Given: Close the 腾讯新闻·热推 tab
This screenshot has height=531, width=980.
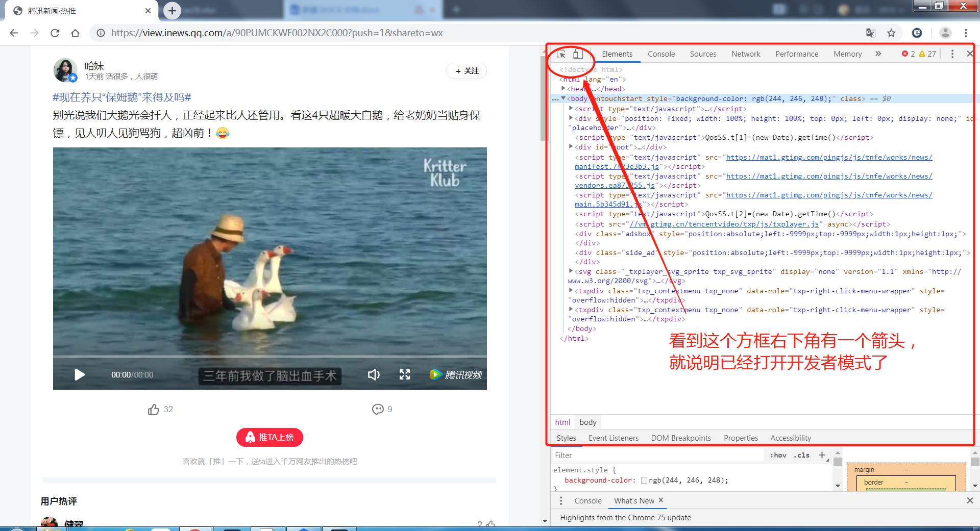Looking at the screenshot, I should (x=148, y=11).
